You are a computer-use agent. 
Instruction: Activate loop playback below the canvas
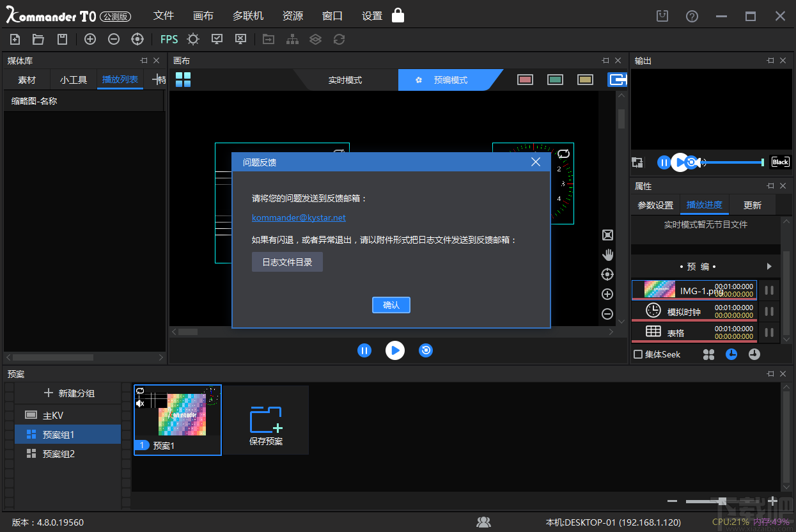[426, 350]
